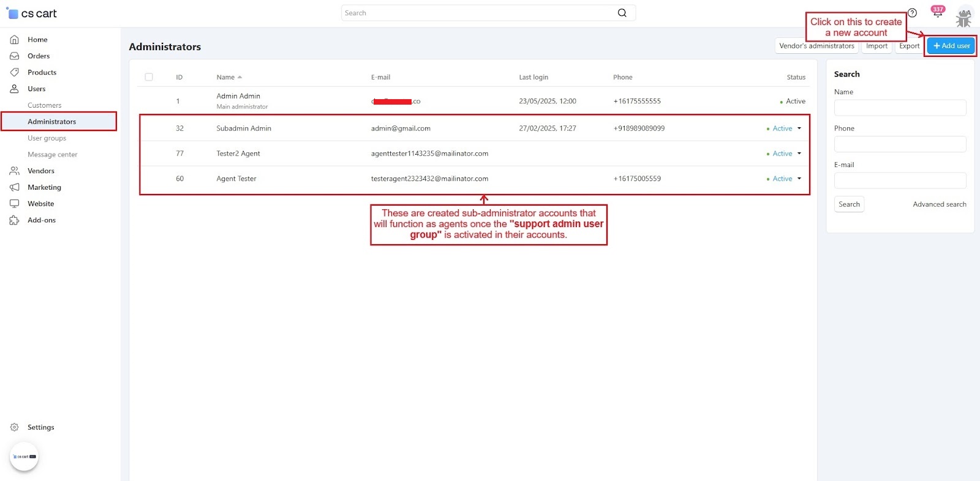Viewport: 980px width, 481px height.
Task: Open notifications bell with 337 badge
Action: [937, 13]
